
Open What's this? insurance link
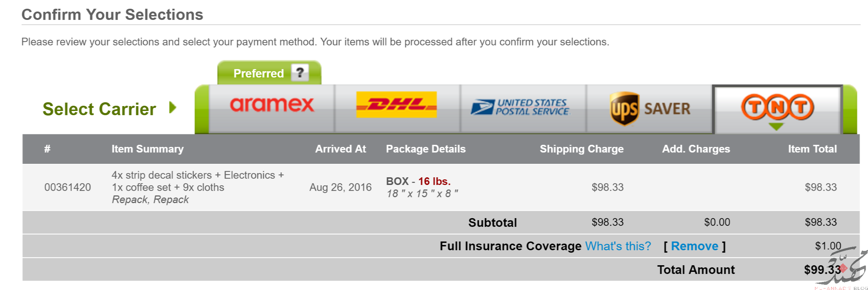[618, 246]
